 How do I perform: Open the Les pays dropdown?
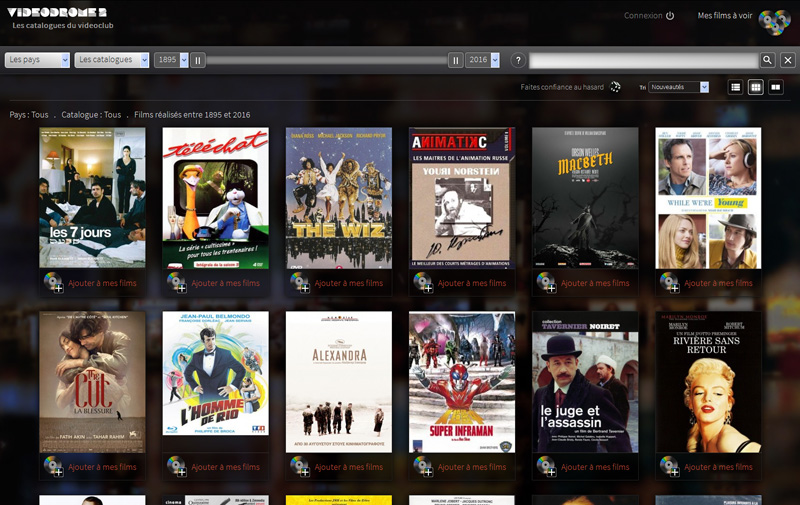click(37, 60)
